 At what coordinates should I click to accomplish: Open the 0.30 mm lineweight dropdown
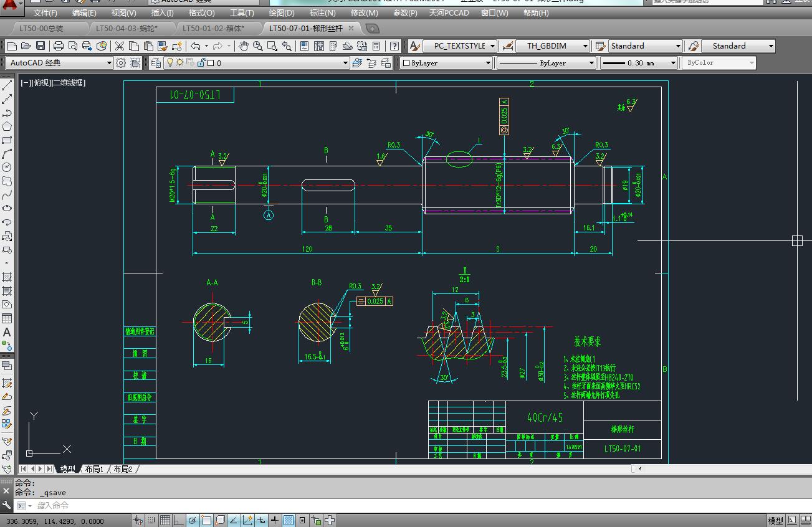click(639, 63)
